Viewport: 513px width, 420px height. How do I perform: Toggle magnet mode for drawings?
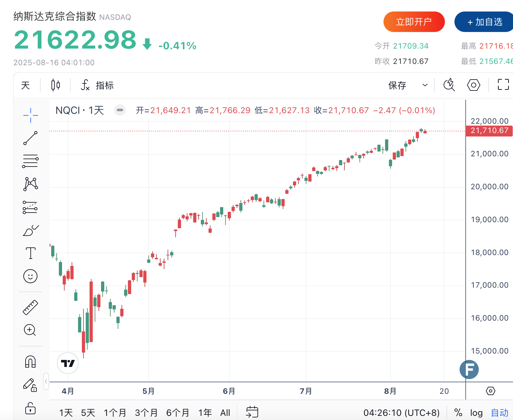(30, 362)
